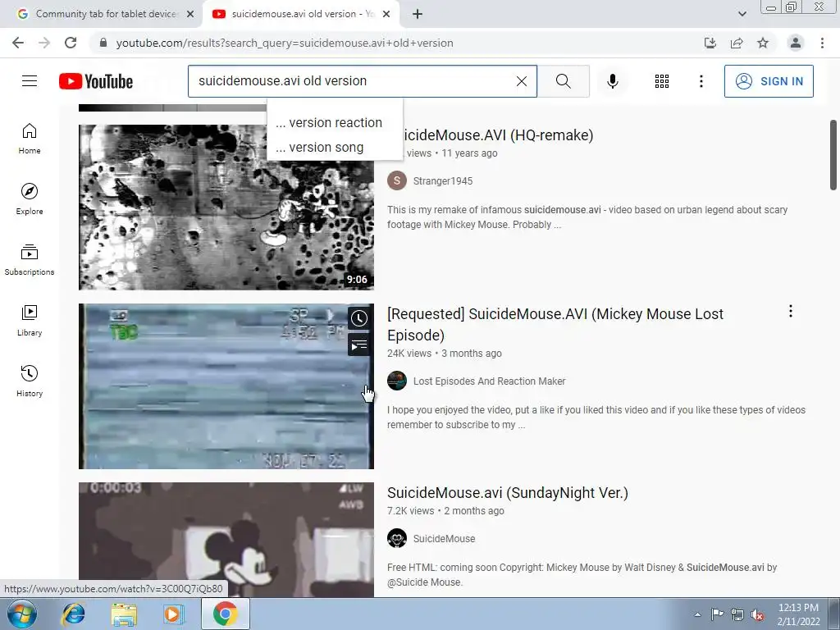The image size is (840, 630).
Task: Close the Community tab for tablet devices tab
Action: pyautogui.click(x=190, y=14)
